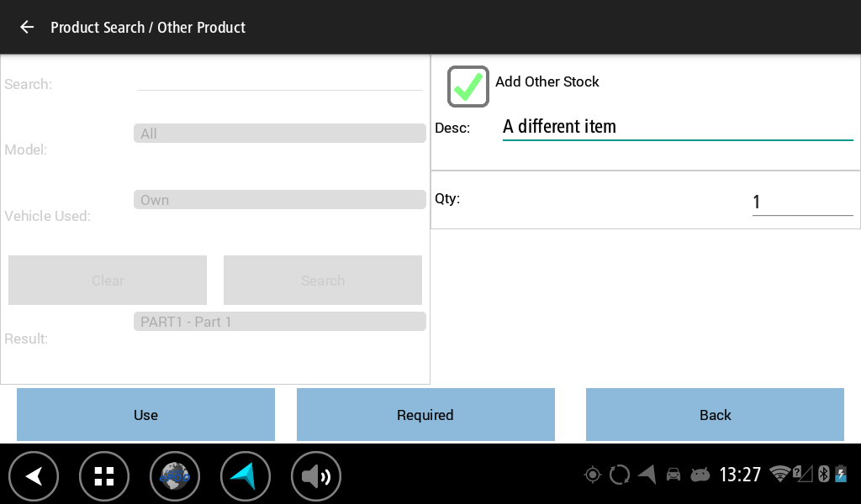Click the greyed Search button
This screenshot has height=504, width=861.
point(323,281)
